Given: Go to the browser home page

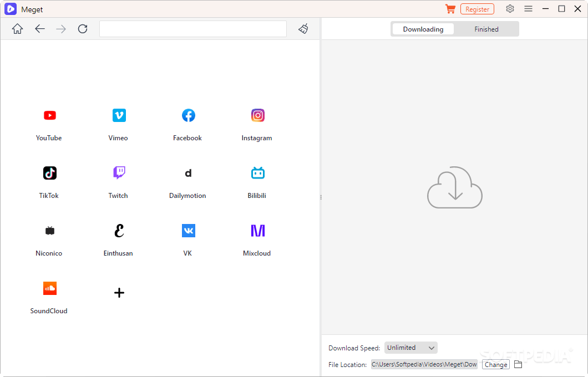Looking at the screenshot, I should coord(17,29).
